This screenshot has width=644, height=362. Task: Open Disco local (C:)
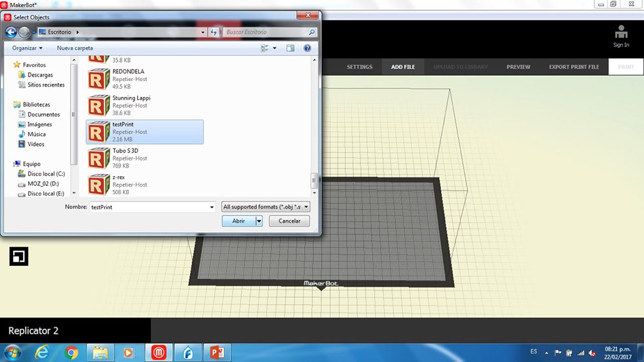coord(46,173)
